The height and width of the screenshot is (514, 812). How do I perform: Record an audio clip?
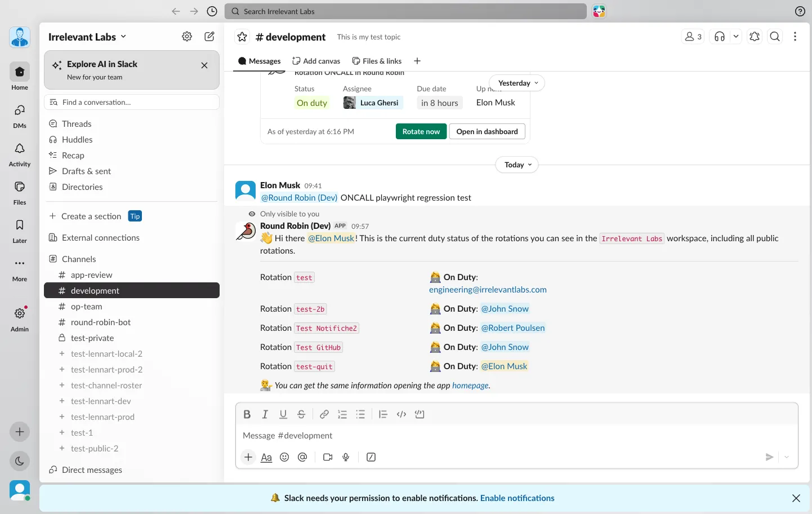[346, 457]
